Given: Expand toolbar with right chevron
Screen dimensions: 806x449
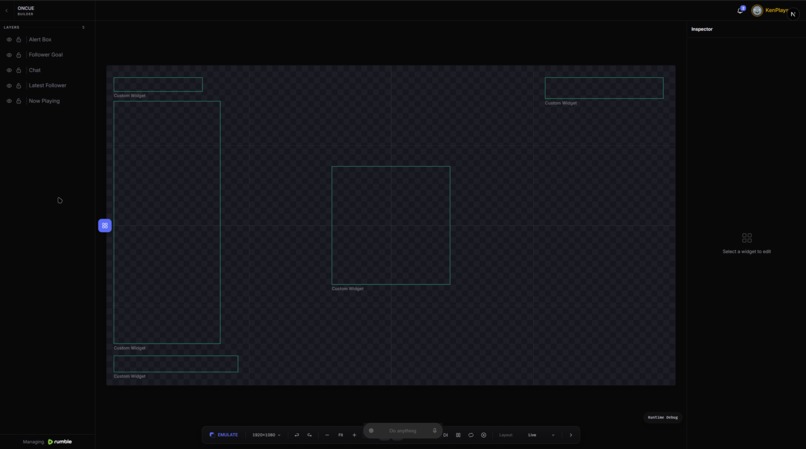Looking at the screenshot, I should [x=571, y=435].
